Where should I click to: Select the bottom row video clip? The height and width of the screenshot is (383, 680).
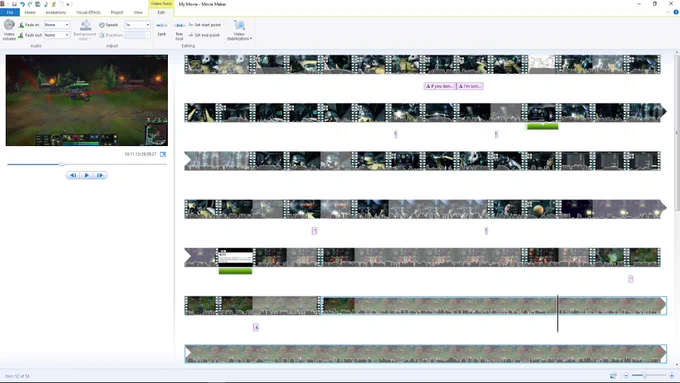point(425,354)
